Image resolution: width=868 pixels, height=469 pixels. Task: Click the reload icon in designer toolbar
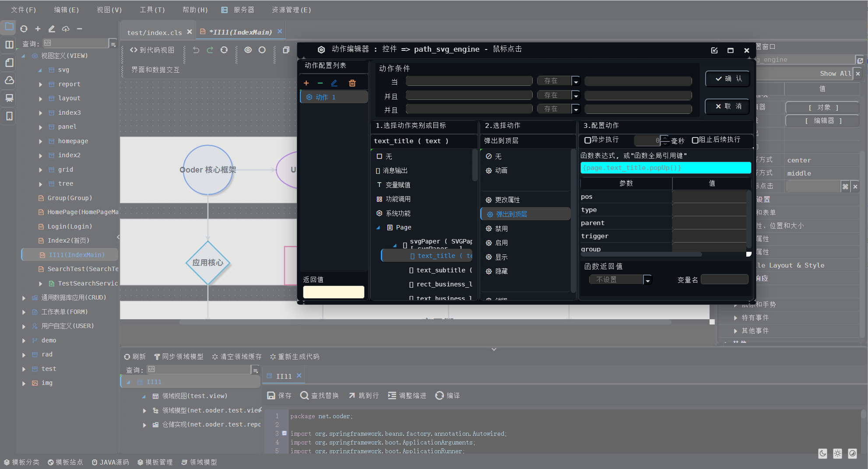coord(224,50)
